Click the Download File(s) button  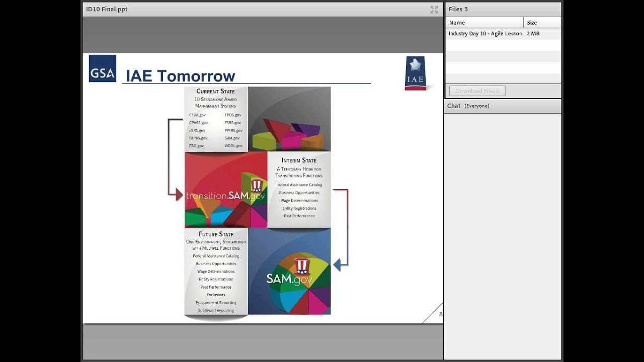pyautogui.click(x=477, y=91)
